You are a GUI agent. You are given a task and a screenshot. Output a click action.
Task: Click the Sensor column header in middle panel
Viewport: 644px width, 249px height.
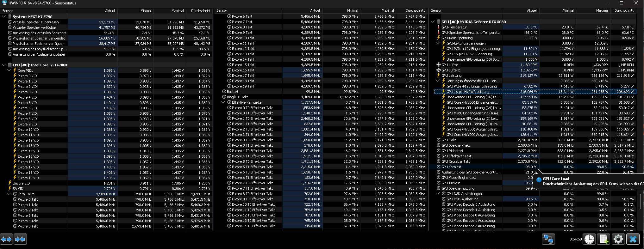click(x=248, y=10)
